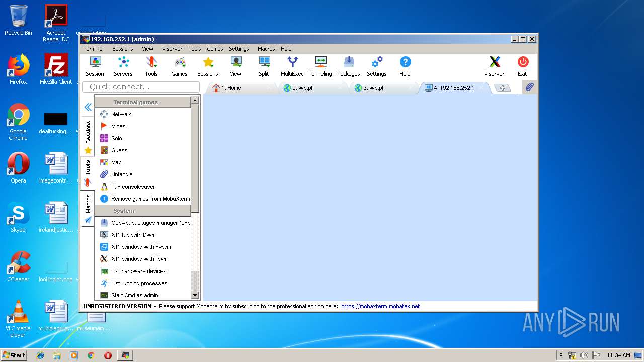Open the Terminal menu
The width and height of the screenshot is (644, 362).
pos(94,49)
